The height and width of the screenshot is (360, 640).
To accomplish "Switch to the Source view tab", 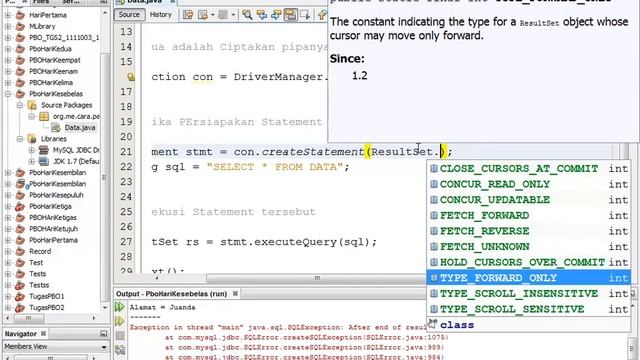I will 129,15.
